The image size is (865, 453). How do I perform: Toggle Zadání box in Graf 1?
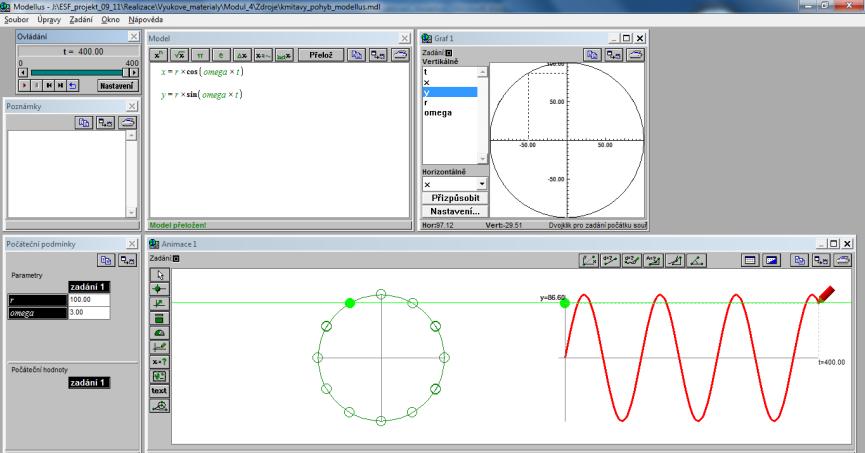coord(448,53)
